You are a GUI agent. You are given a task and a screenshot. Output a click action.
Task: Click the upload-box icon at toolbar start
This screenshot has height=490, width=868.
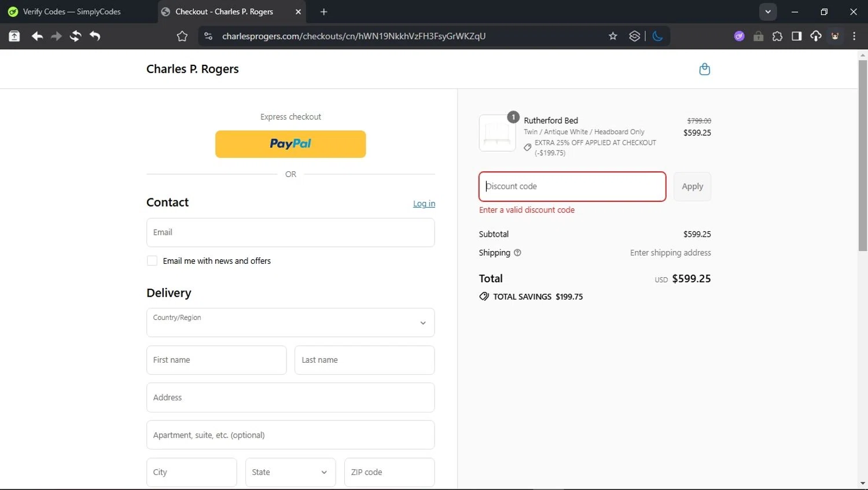coord(14,36)
